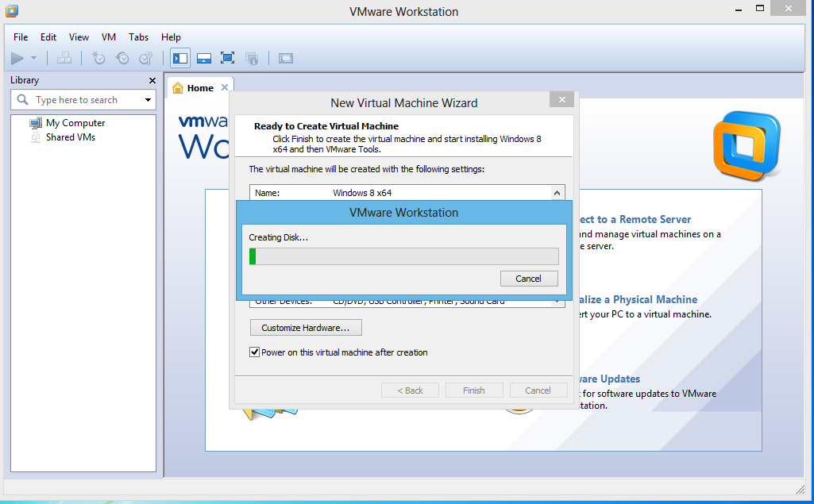Click the large VMware Workstation logo
Viewport: 814px width, 504px height.
(x=747, y=145)
